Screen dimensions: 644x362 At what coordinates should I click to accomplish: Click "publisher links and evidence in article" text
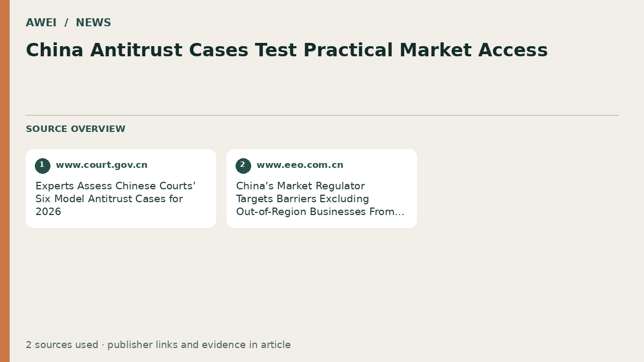[199, 345]
